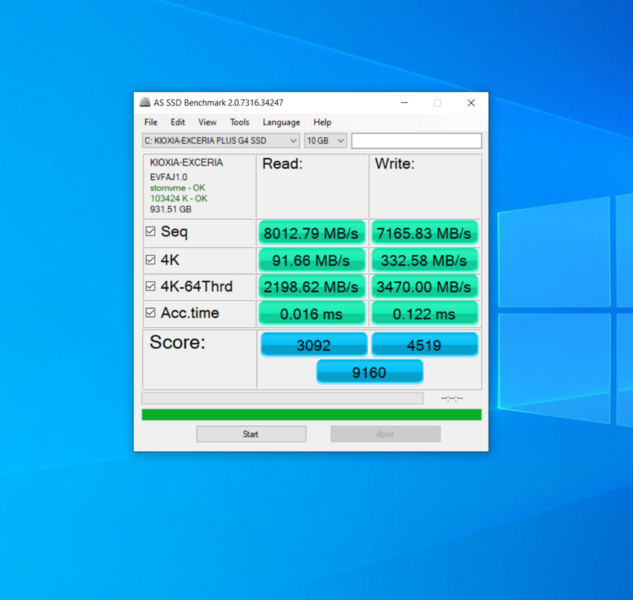Click the write score 4519

(425, 345)
